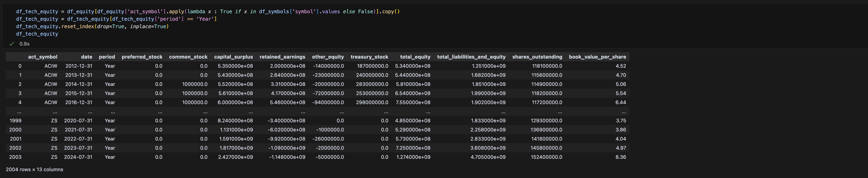The image size is (868, 178).
Task: Select the total_liabilities_and_equity column header
Action: [x=471, y=57]
